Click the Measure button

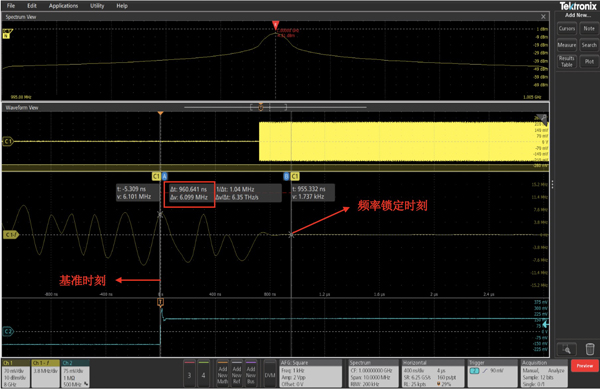click(567, 45)
